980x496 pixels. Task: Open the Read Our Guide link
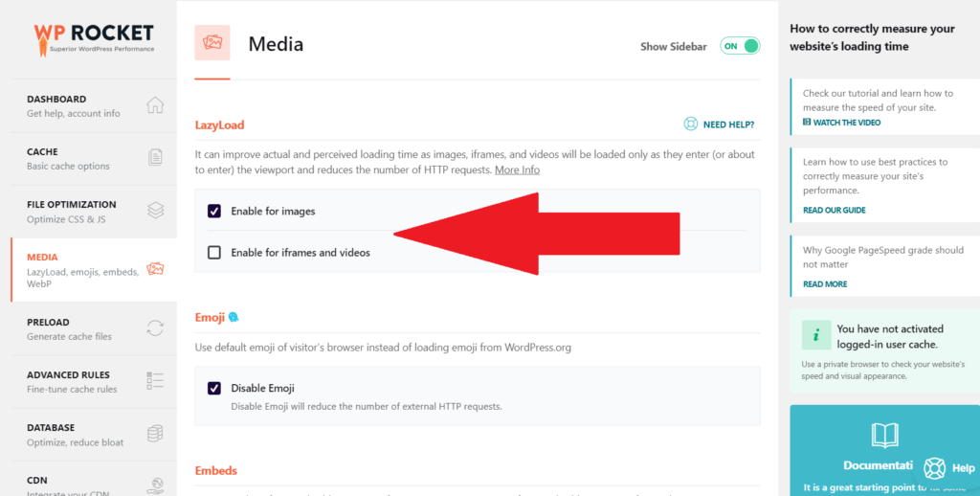pyautogui.click(x=835, y=210)
